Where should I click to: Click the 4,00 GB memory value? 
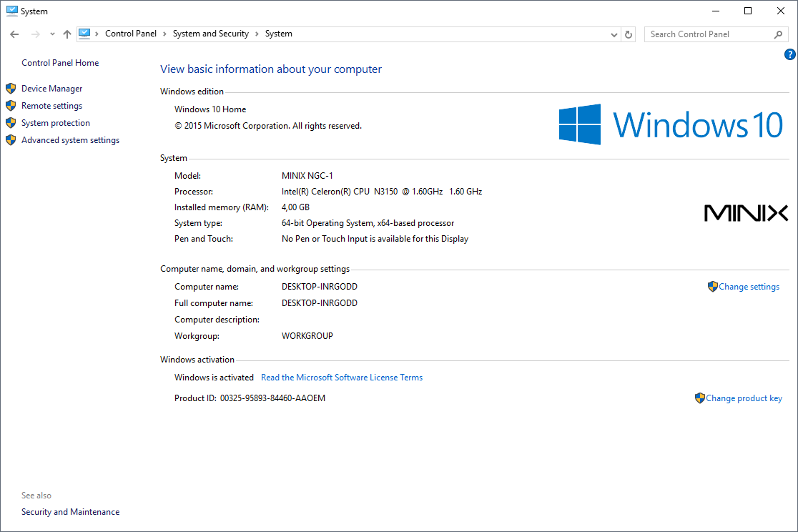[295, 207]
